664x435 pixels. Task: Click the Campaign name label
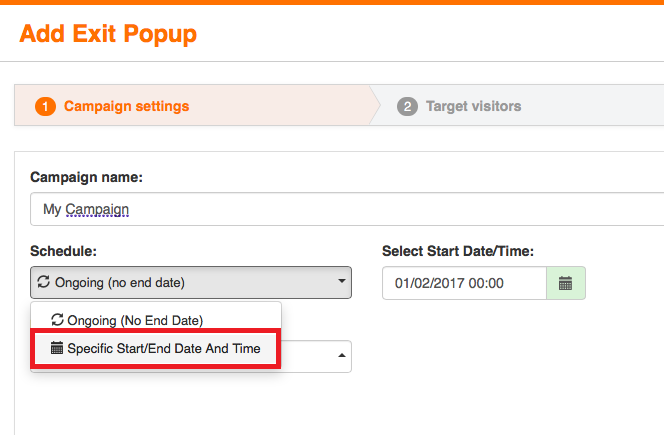(x=86, y=177)
